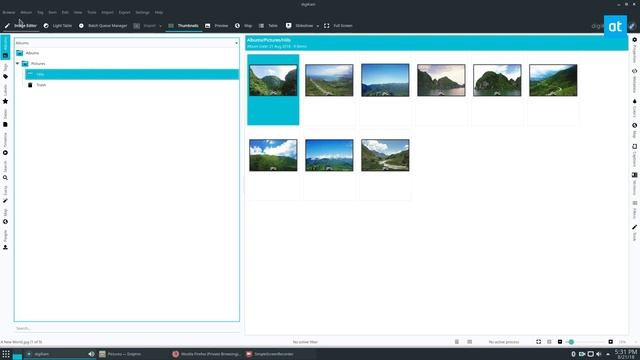Click the fit-to-window zoom icon in status bar
640x360 pixels.
coord(538,342)
